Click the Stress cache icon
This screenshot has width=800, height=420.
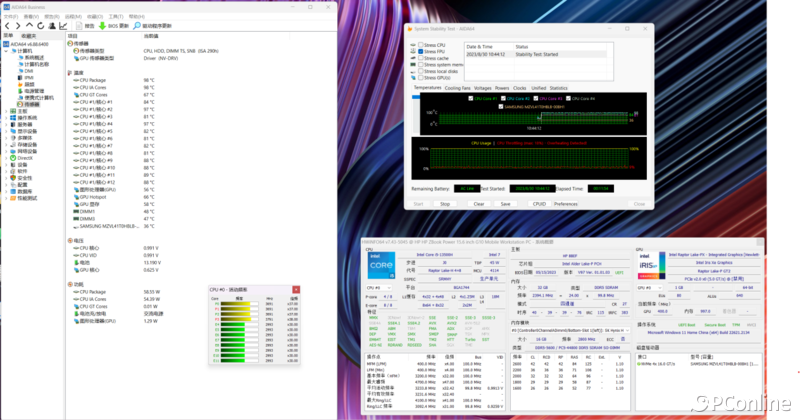(x=413, y=58)
